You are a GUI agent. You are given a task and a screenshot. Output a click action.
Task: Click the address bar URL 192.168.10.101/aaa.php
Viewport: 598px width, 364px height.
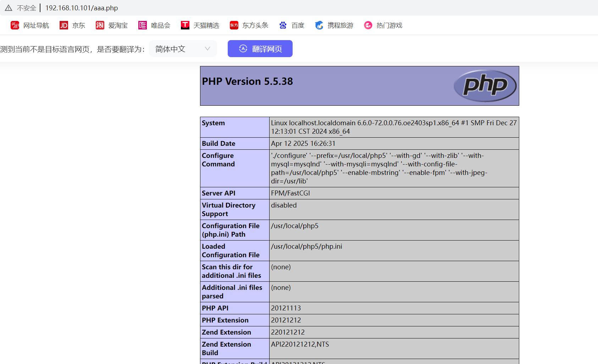pos(82,8)
